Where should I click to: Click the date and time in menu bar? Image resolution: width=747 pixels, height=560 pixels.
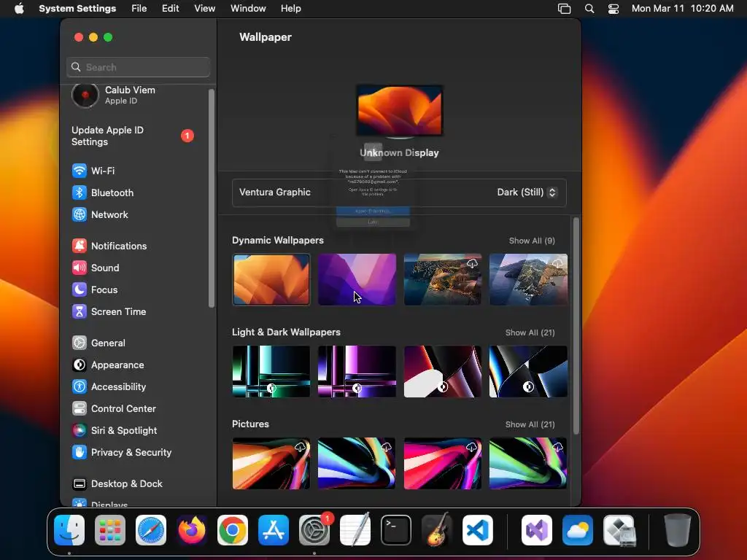point(682,9)
